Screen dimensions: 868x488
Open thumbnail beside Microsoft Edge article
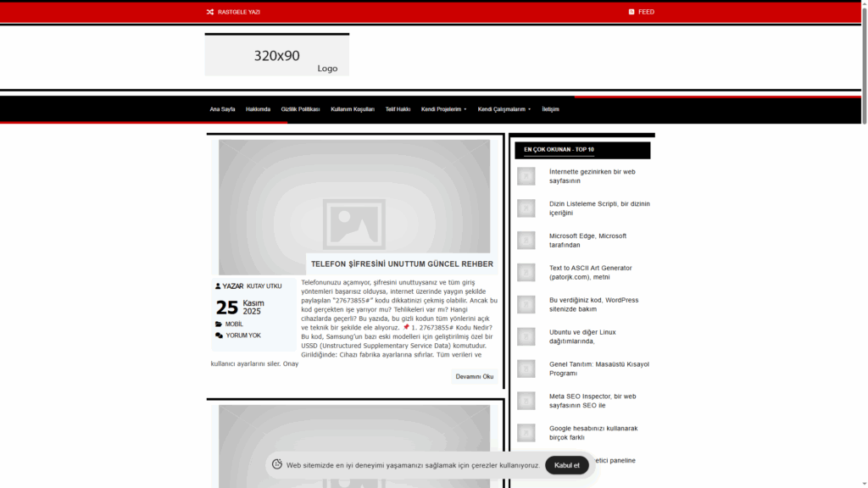coord(526,241)
